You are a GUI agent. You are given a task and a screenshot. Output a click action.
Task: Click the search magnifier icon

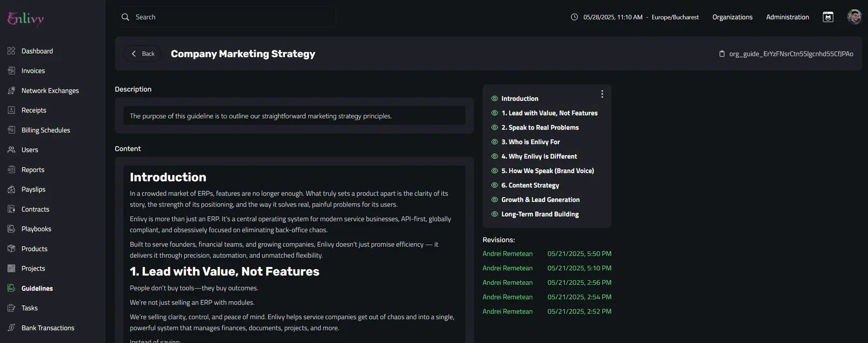click(125, 17)
